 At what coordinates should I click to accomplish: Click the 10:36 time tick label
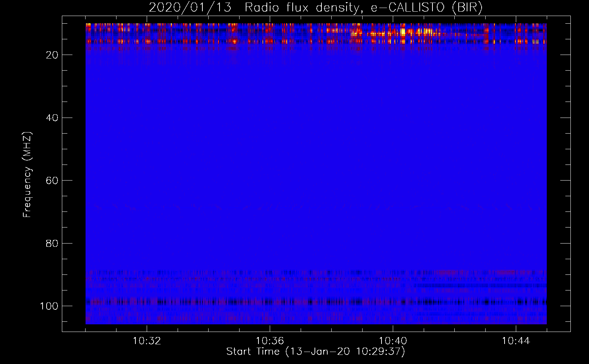coord(270,341)
